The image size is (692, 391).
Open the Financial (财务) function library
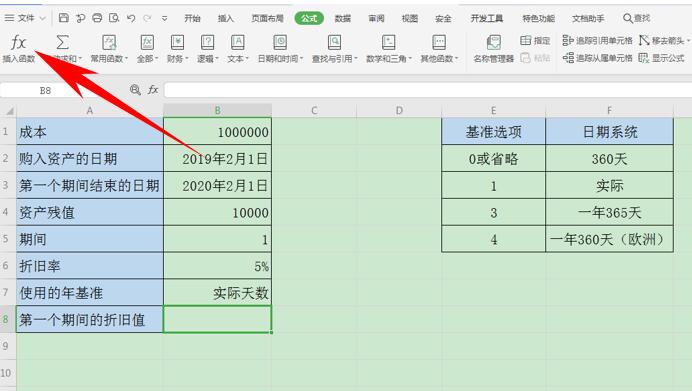177,49
